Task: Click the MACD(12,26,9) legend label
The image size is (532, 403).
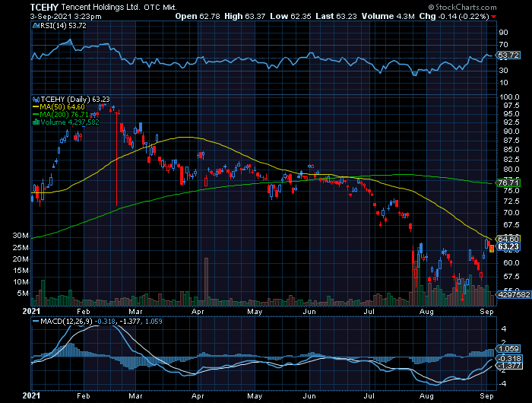Action: 66,321
